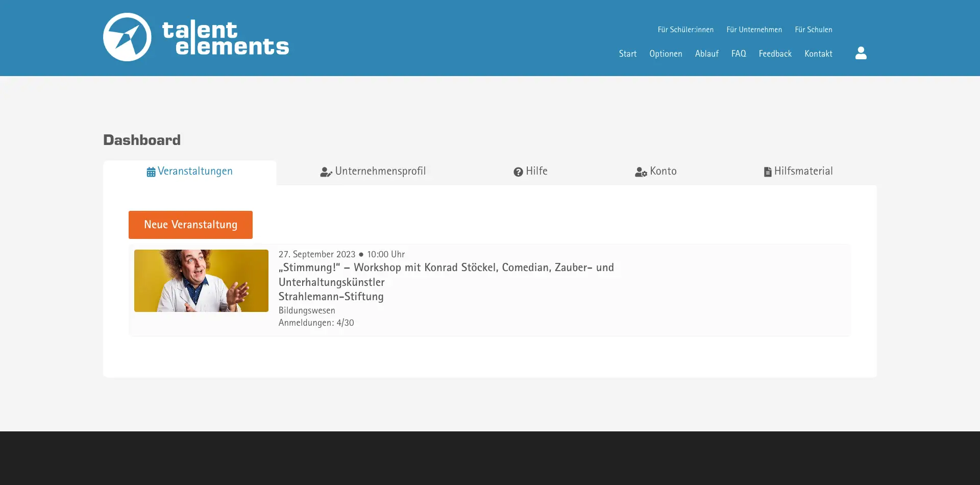Click the talent elements compass logo
980x485 pixels.
tap(127, 37)
